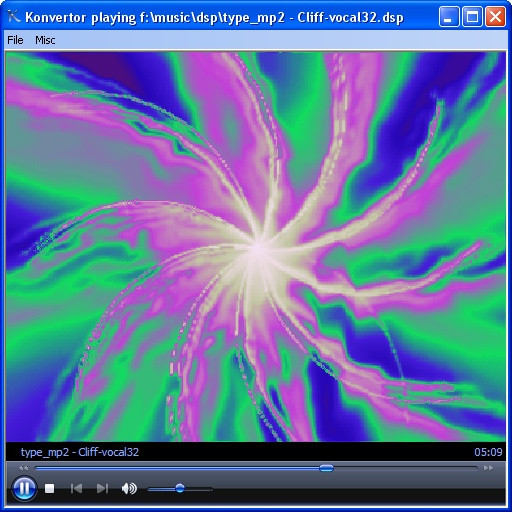The image size is (512, 512).
Task: Pause playback with the round blue button
Action: point(24,488)
